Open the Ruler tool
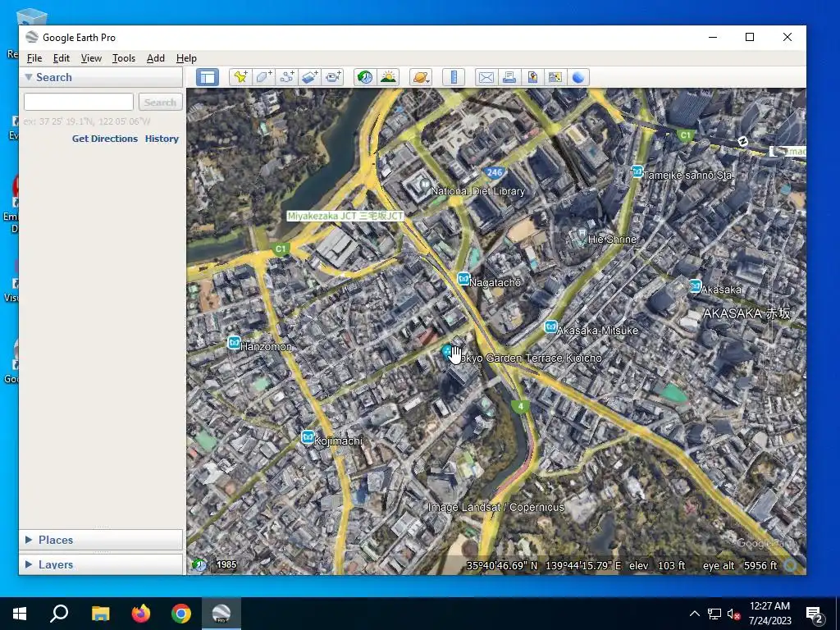The width and height of the screenshot is (840, 630). point(454,77)
